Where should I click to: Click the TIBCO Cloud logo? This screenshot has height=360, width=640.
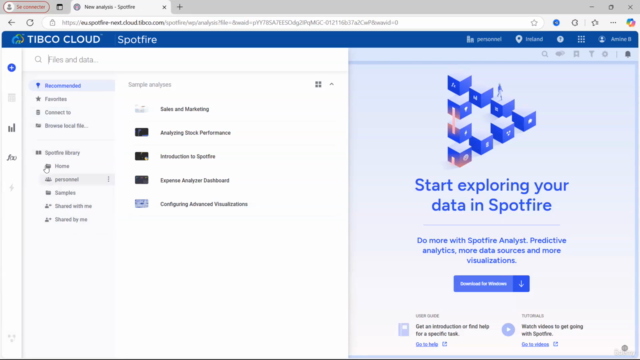56,39
